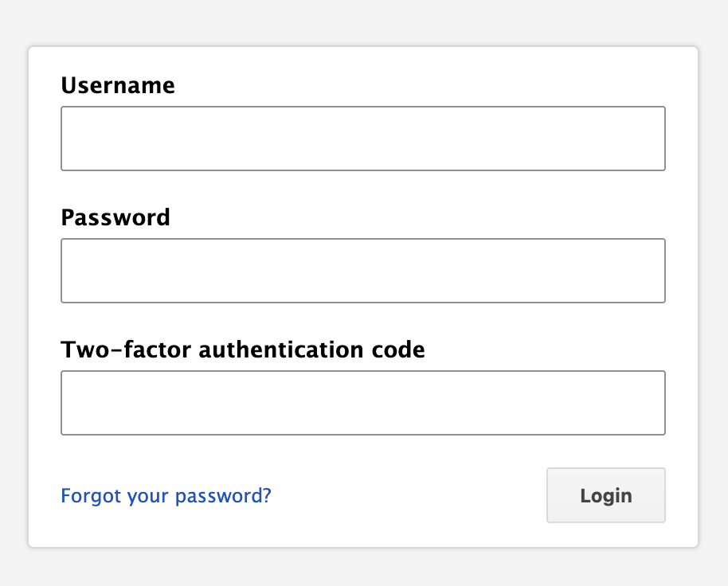
Task: Click the Username input field
Action: pyautogui.click(x=363, y=139)
